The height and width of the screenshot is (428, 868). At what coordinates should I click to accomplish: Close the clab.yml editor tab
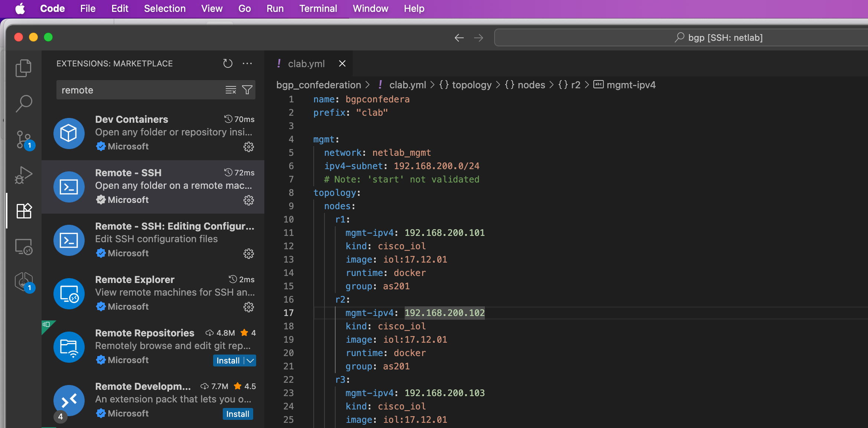coord(342,63)
